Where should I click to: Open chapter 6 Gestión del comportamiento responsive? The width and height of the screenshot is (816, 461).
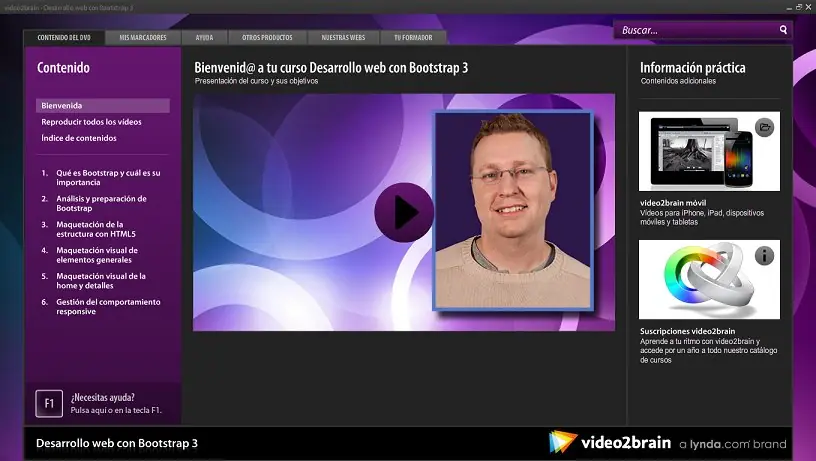(x=101, y=306)
